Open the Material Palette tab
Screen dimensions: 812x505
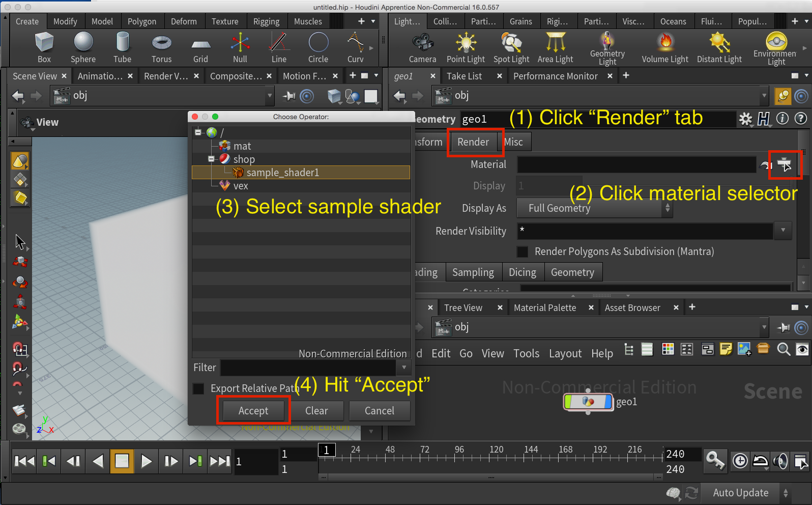[544, 308]
